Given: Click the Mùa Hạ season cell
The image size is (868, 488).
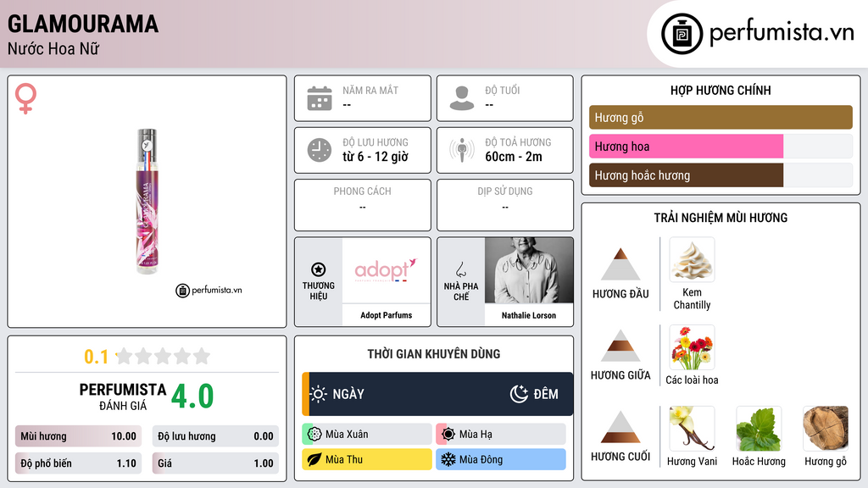Looking at the screenshot, I should [x=501, y=435].
